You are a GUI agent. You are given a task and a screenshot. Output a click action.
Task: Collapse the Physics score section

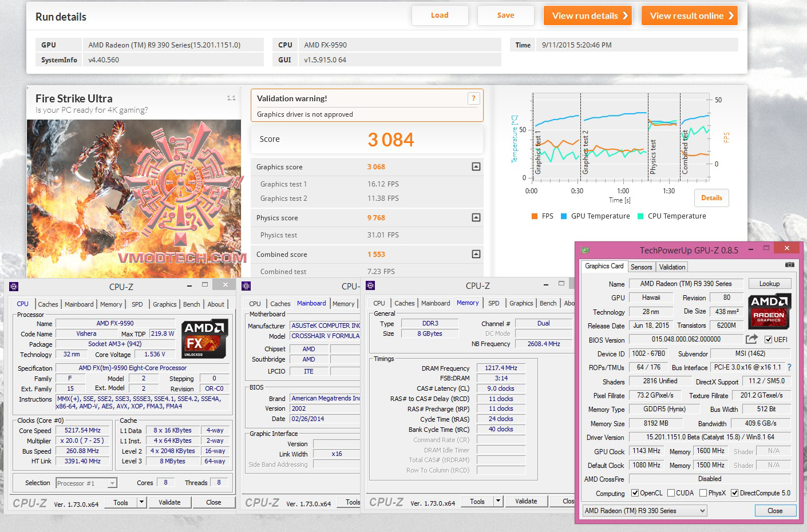pos(476,217)
